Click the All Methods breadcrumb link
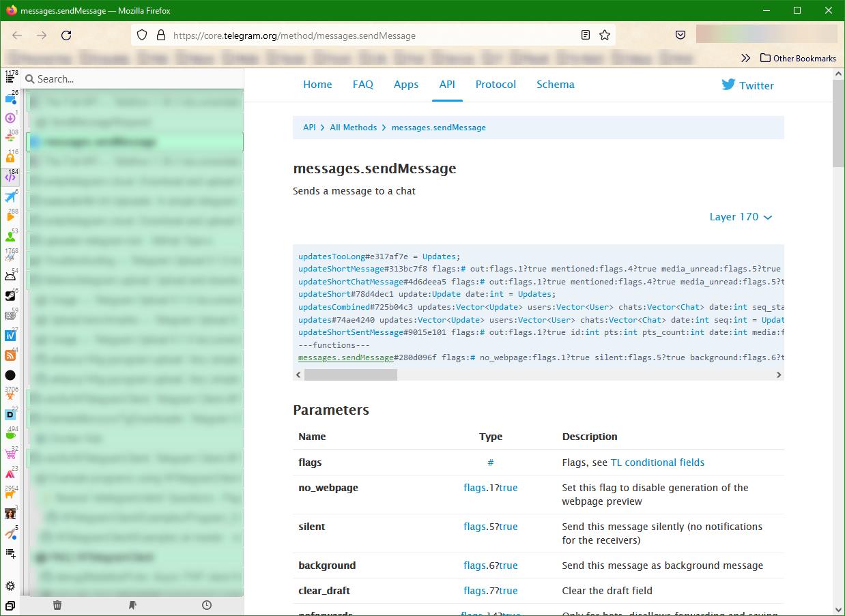This screenshot has height=616, width=845. 353,128
